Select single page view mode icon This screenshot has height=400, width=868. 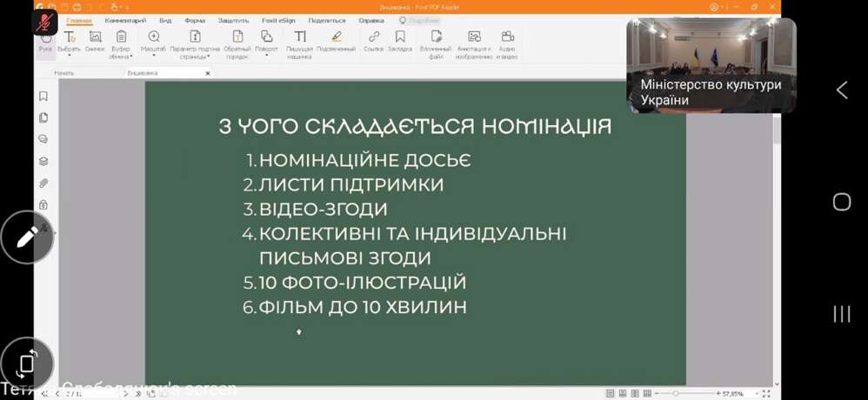click(x=610, y=394)
